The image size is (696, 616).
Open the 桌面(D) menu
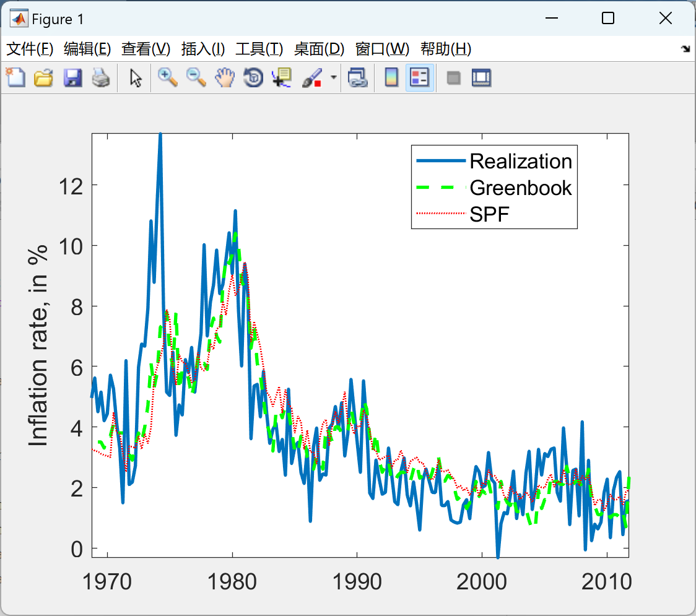319,49
